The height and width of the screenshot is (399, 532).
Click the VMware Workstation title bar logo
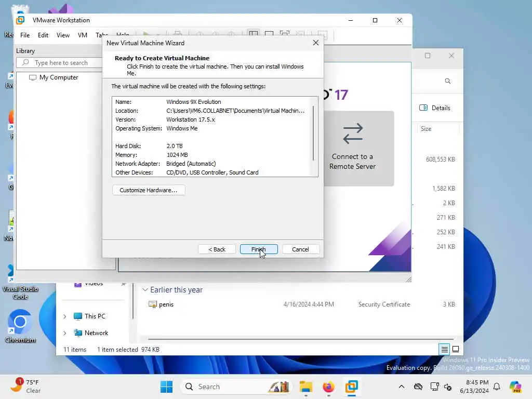20,20
